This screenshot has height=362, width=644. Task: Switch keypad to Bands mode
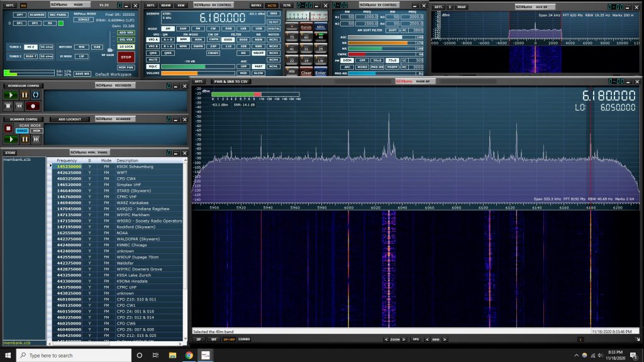coord(306,26)
